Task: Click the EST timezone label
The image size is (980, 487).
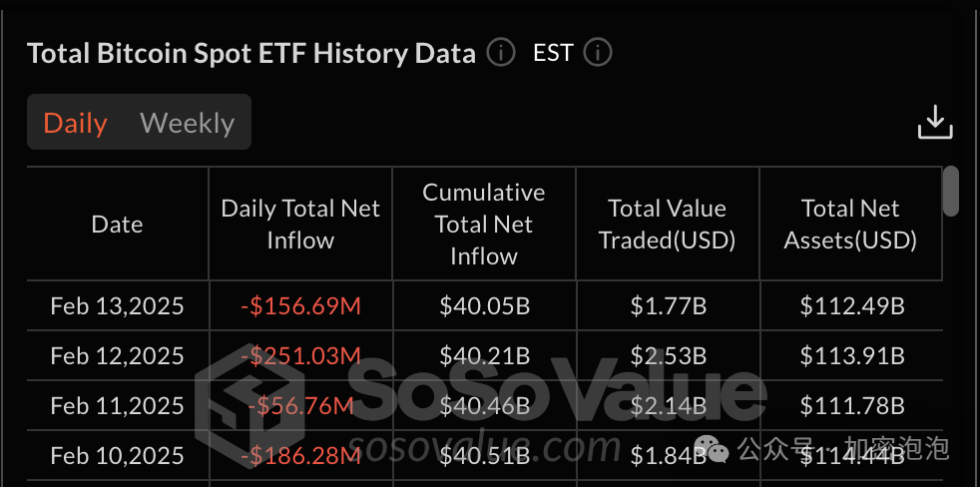Action: coord(553,53)
